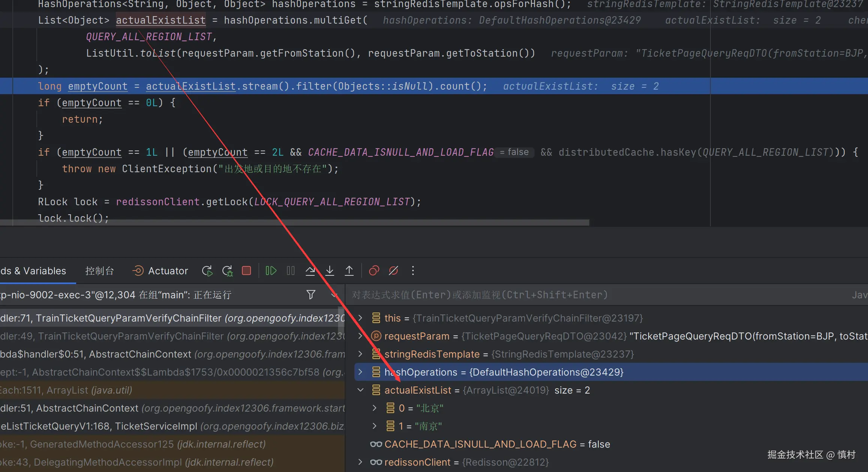Click the Step Into arrow

(x=330, y=271)
